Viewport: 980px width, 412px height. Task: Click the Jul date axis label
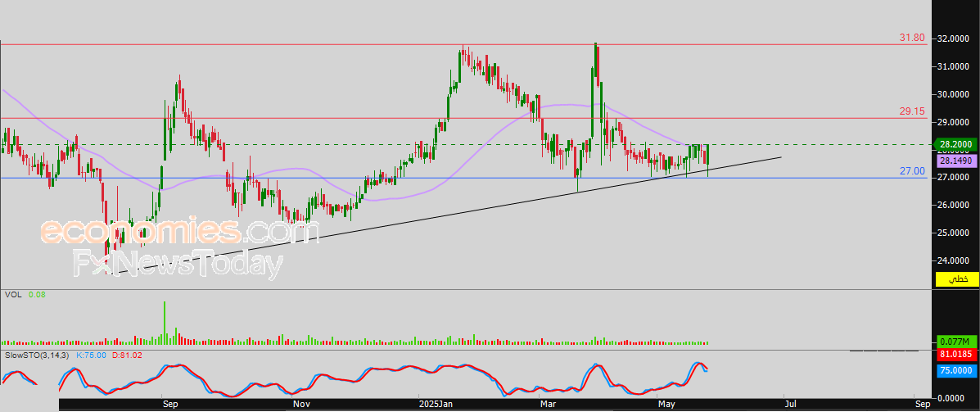790,405
